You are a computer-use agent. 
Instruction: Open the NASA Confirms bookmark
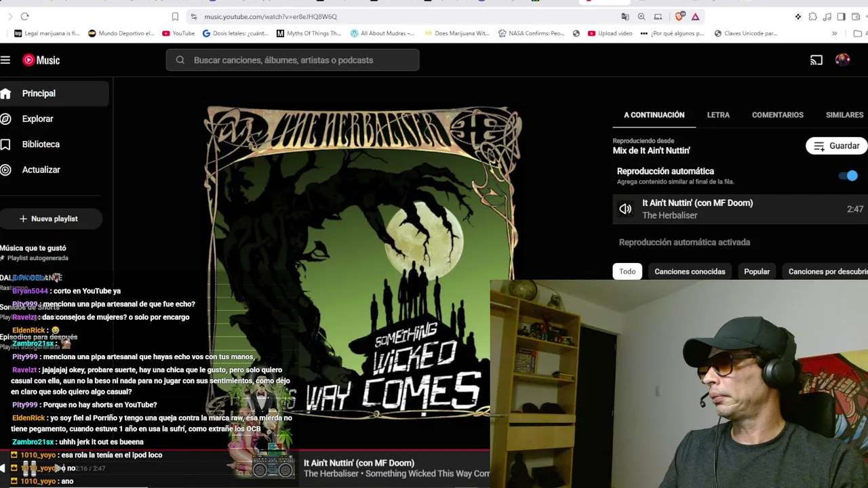coord(531,33)
